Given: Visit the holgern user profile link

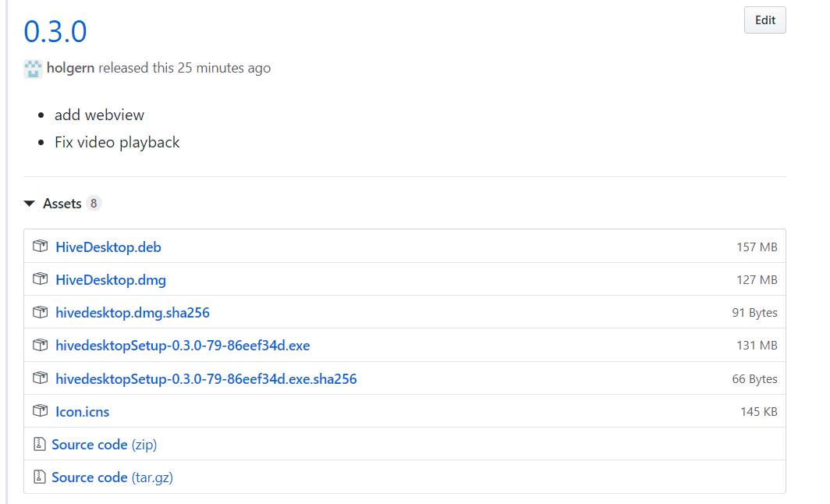Looking at the screenshot, I should point(70,68).
